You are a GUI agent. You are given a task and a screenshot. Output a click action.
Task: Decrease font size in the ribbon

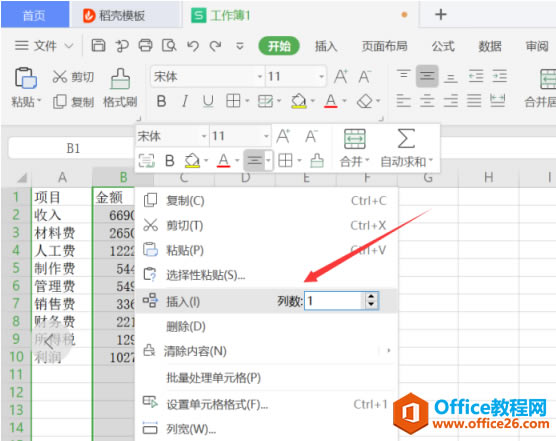point(364,77)
